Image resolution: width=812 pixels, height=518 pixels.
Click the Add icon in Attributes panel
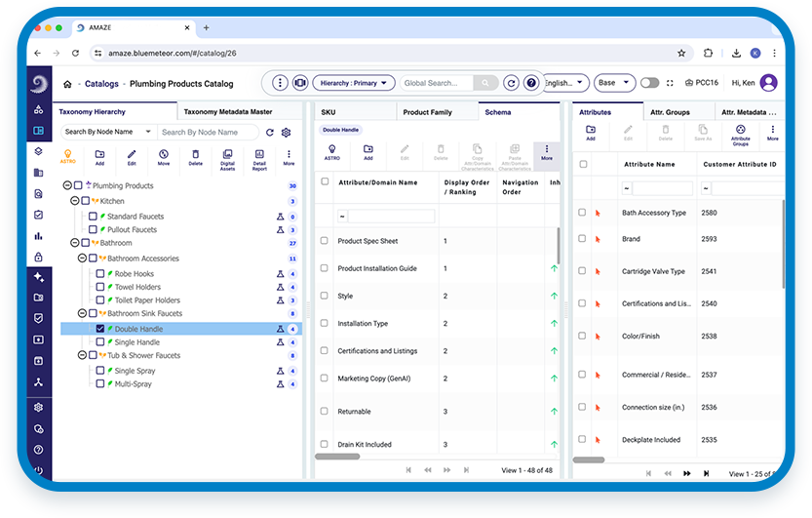click(x=591, y=133)
